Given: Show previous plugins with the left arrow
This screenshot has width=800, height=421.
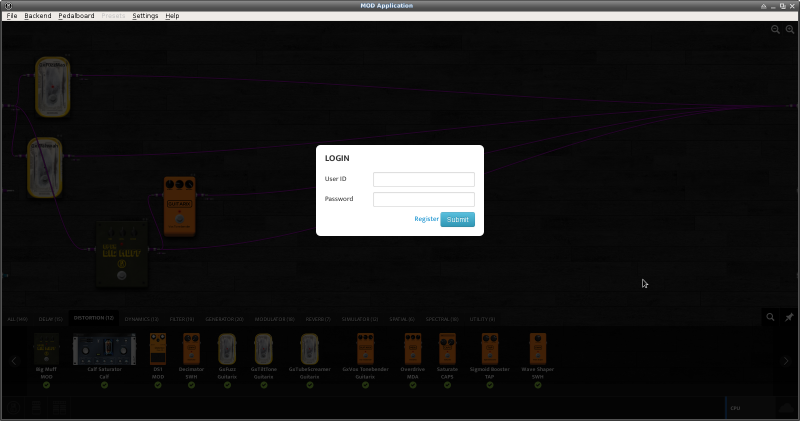Looking at the screenshot, I should point(14,361).
